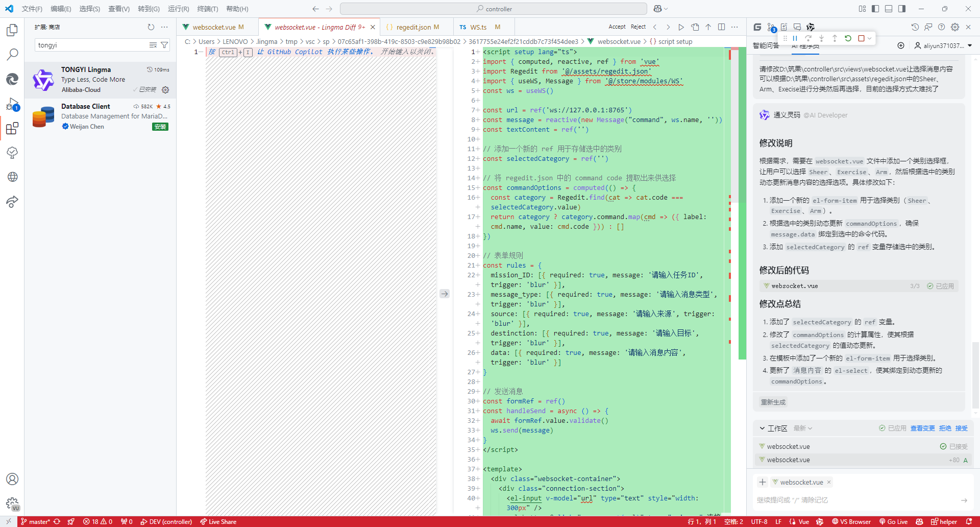Image resolution: width=980 pixels, height=527 pixels.
Task: Clear extensions search results icon
Action: pos(153,45)
